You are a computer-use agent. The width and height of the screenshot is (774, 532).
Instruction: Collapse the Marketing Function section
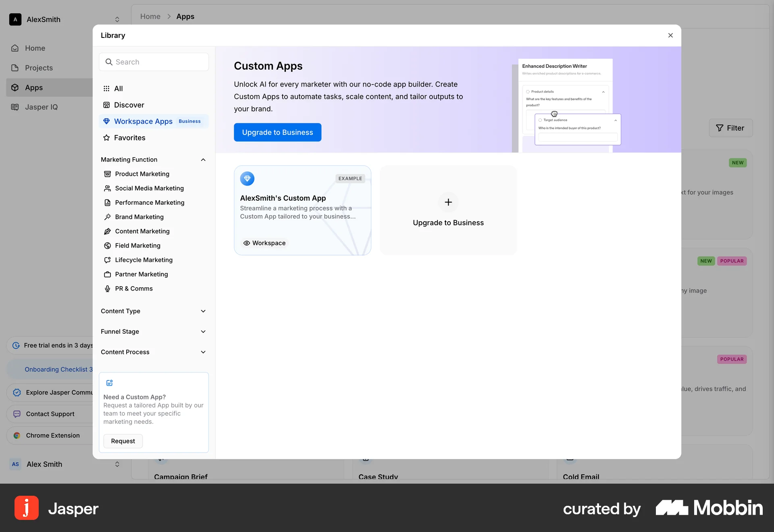(x=203, y=160)
